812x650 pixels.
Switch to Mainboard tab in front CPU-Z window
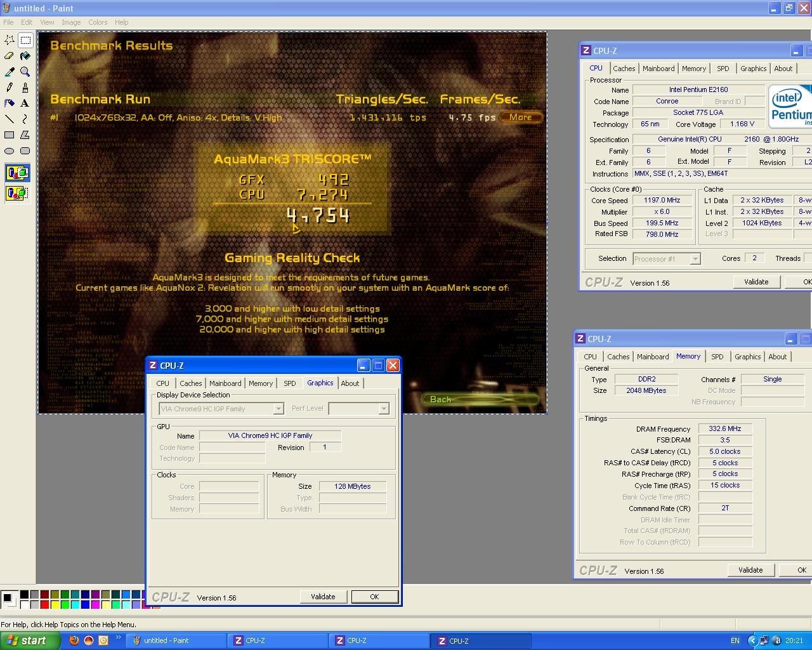[x=225, y=383]
